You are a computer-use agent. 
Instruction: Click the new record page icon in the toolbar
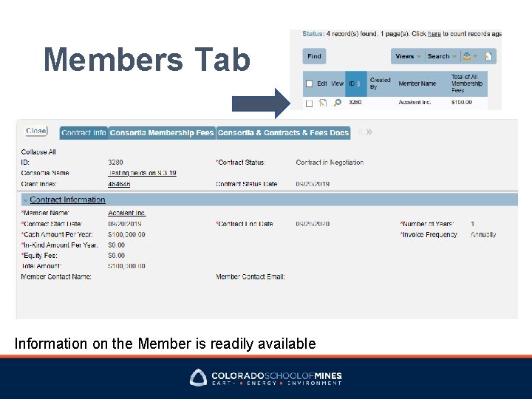(x=488, y=56)
